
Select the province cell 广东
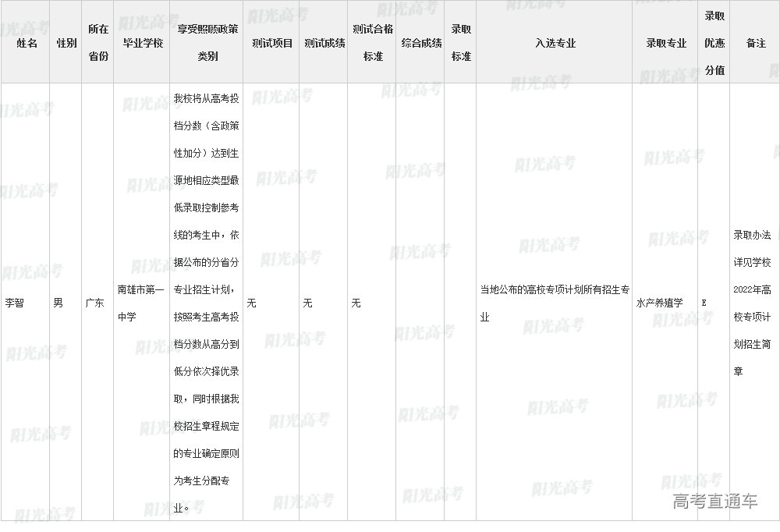point(94,303)
